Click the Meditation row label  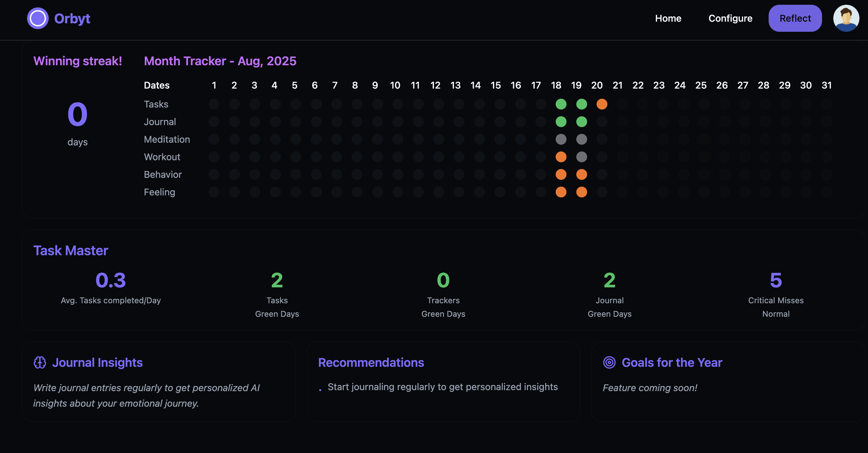pos(167,139)
